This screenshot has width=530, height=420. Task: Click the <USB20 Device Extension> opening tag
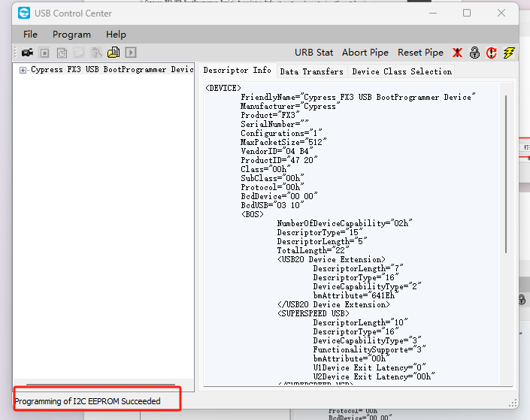[332, 259]
